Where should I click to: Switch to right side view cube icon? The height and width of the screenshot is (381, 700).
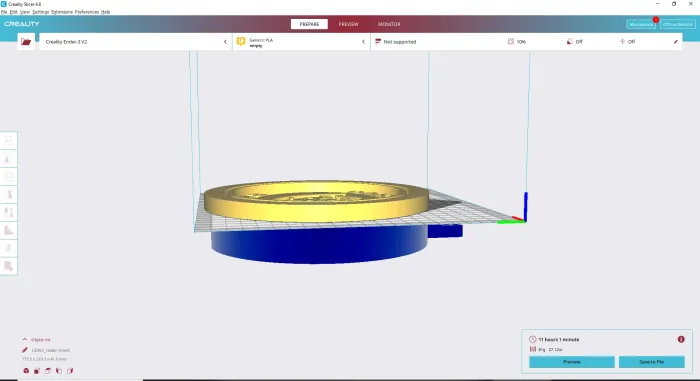(x=70, y=371)
